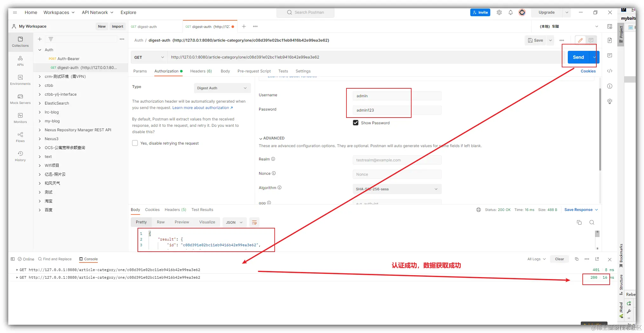The image size is (644, 333).
Task: Open code snippet icon
Action: pos(610,71)
